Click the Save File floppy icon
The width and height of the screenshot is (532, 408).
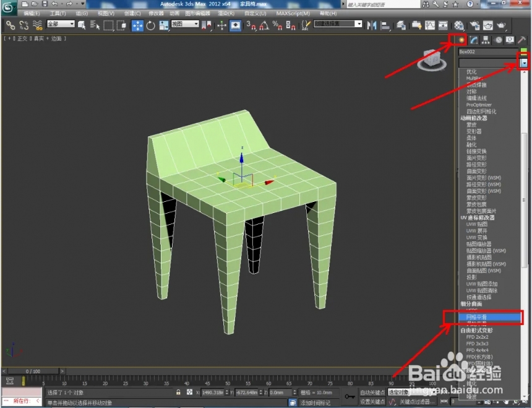(x=45, y=4)
